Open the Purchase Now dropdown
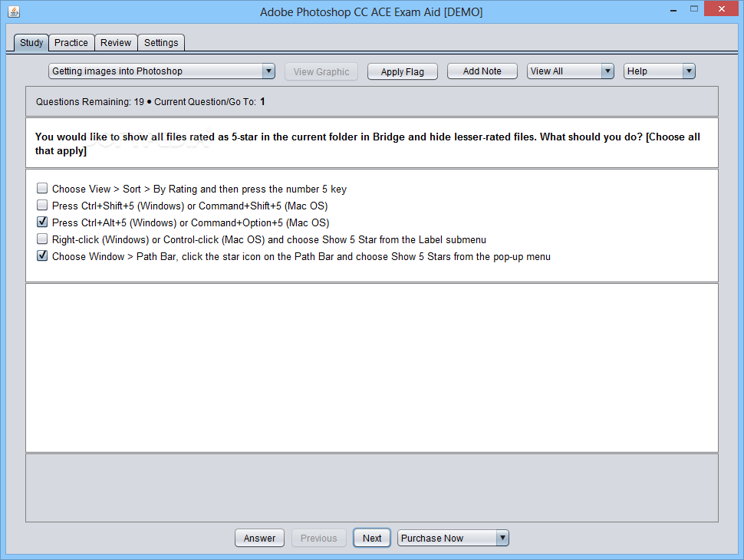 (x=453, y=539)
